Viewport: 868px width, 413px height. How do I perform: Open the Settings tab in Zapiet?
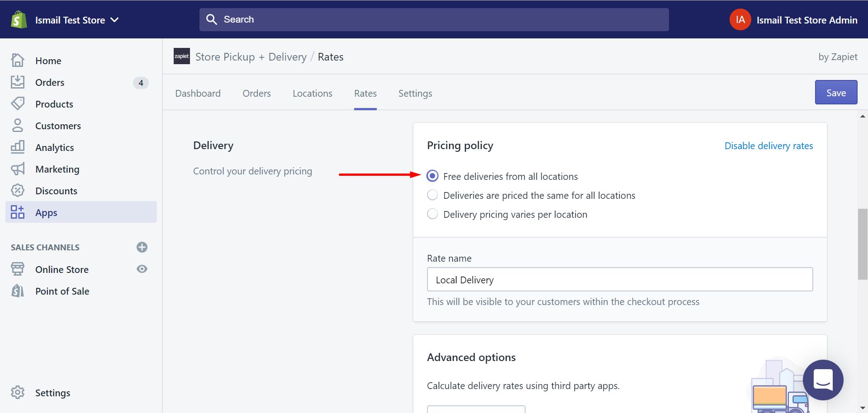415,94
